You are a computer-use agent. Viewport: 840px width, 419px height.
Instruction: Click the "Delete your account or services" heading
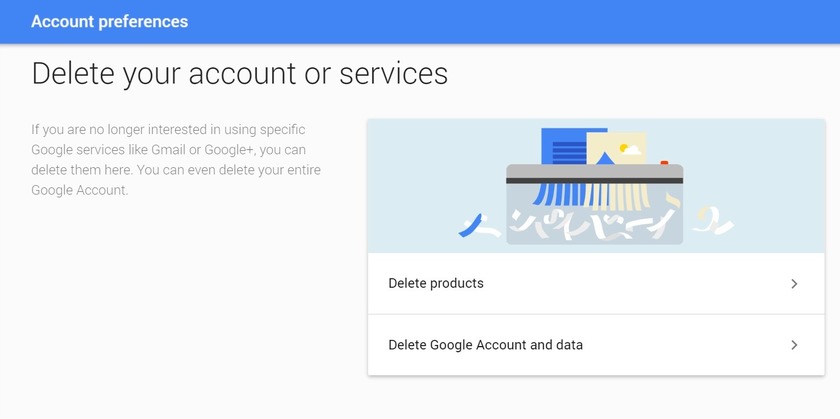coord(239,74)
